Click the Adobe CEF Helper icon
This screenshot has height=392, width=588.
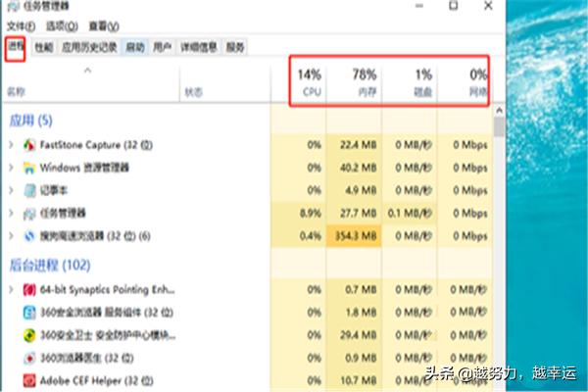29,381
